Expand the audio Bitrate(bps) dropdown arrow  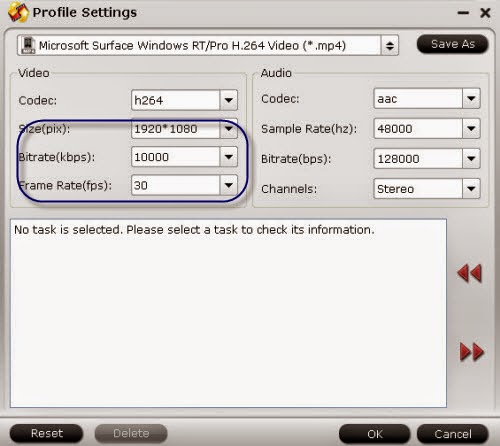(x=471, y=158)
